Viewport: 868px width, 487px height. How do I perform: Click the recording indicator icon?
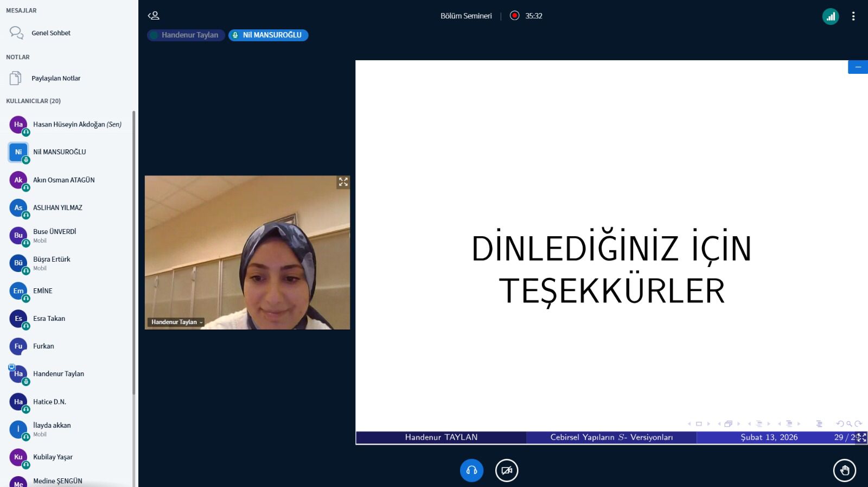tap(514, 16)
